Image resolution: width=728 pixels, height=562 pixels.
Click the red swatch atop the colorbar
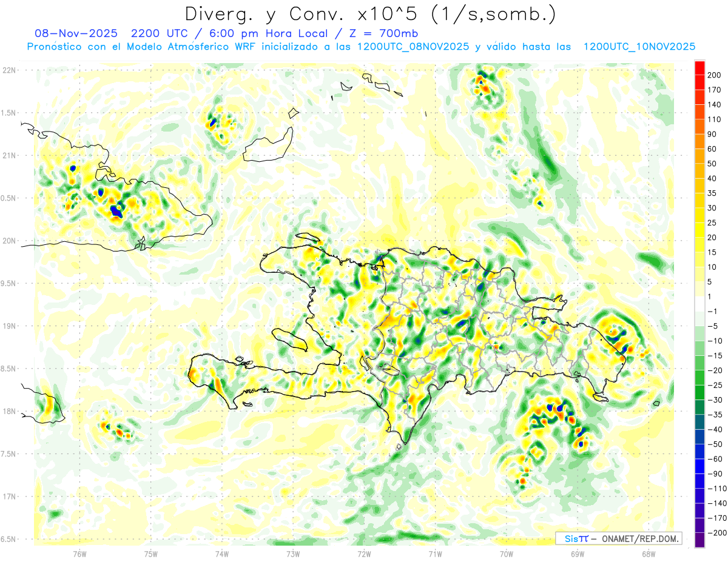coord(699,68)
